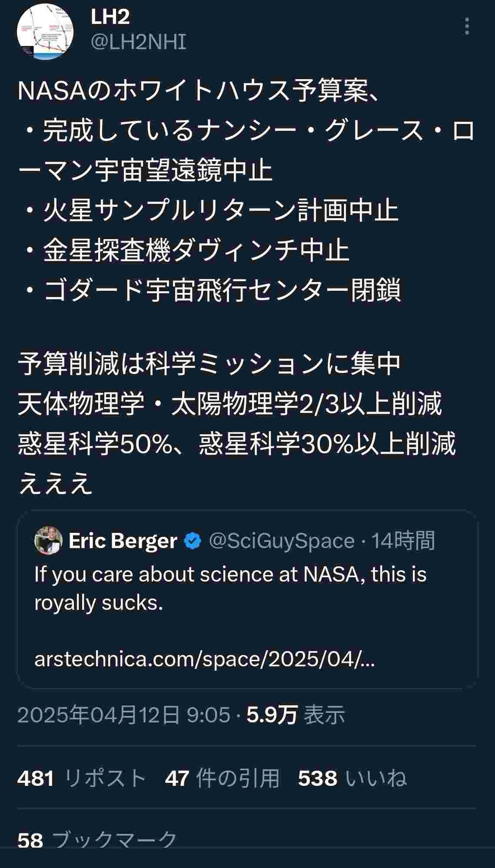
Task: Tap the line 'ゴダード宇宙飛行センター閉鎖'
Action: [222, 290]
